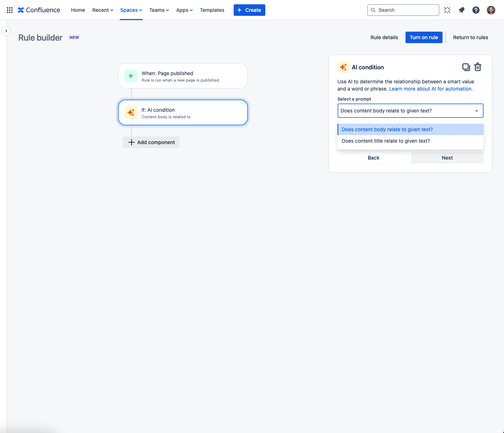Open the Atlassian Intelligence sparkle icon in header
This screenshot has height=433, width=504.
447,10
